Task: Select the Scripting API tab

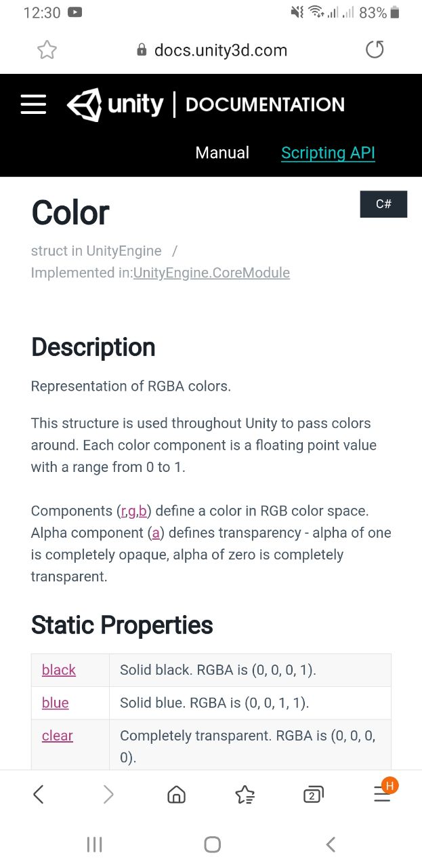Action: pyautogui.click(x=328, y=153)
